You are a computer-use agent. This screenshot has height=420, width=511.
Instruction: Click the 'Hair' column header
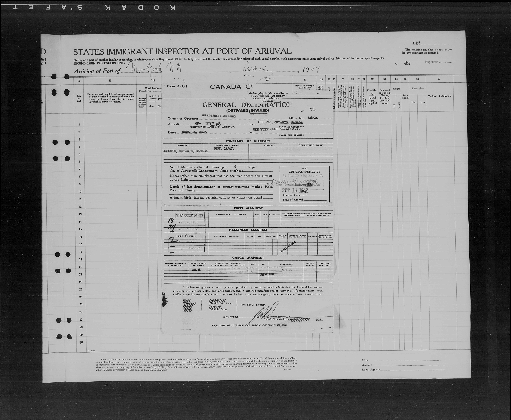pos(414,102)
